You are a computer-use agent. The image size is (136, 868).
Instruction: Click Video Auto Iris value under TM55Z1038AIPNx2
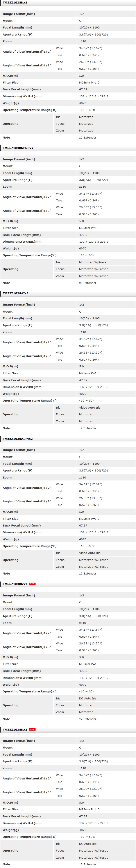point(89,553)
